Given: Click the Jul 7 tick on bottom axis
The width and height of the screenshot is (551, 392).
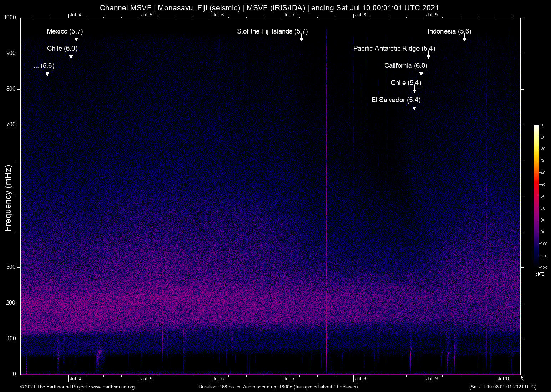Looking at the screenshot, I should pos(289,378).
